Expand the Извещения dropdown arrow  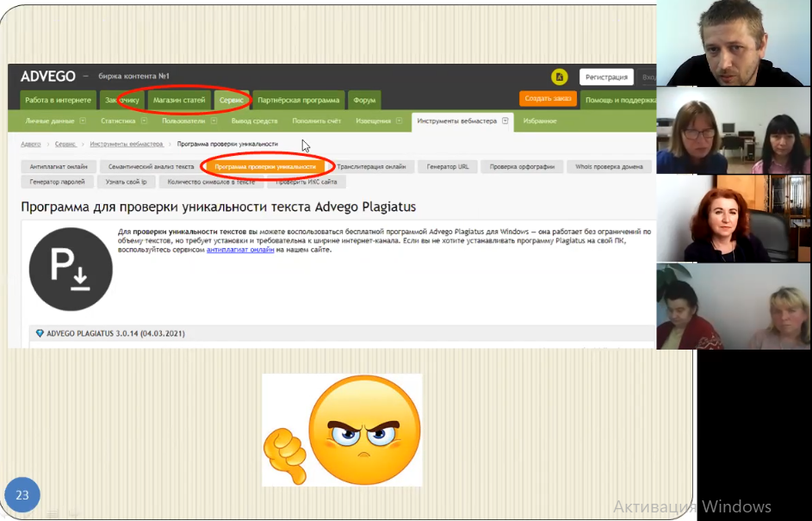[x=399, y=121]
